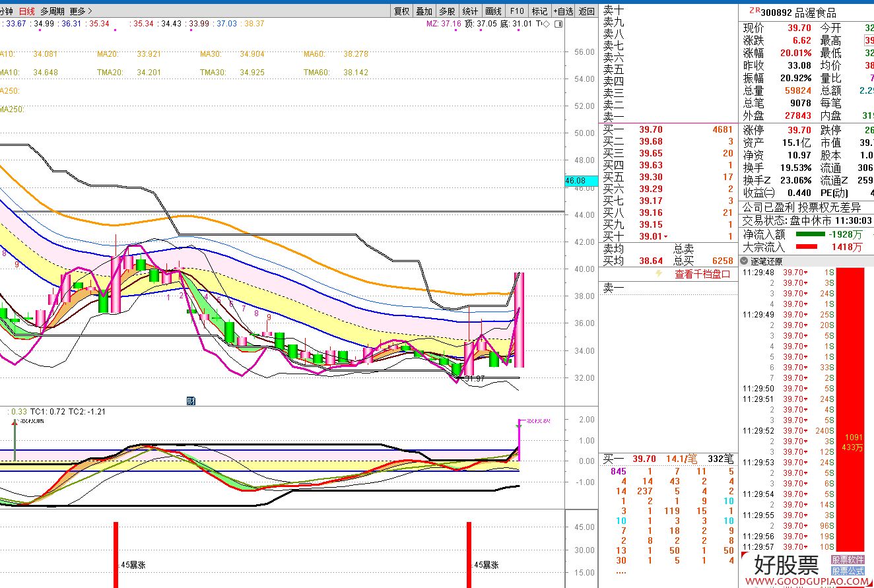Activate the 画线 drawing tool
Viewport: 874px width, 588px height.
click(x=493, y=11)
